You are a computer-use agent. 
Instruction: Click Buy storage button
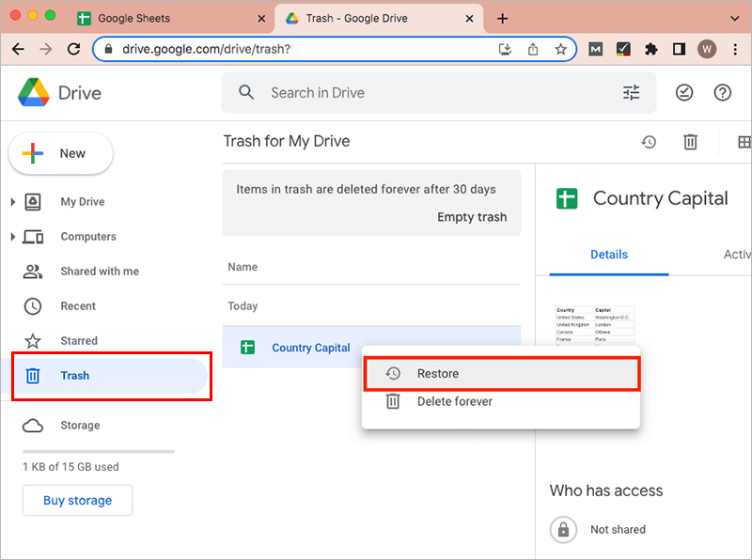78,501
